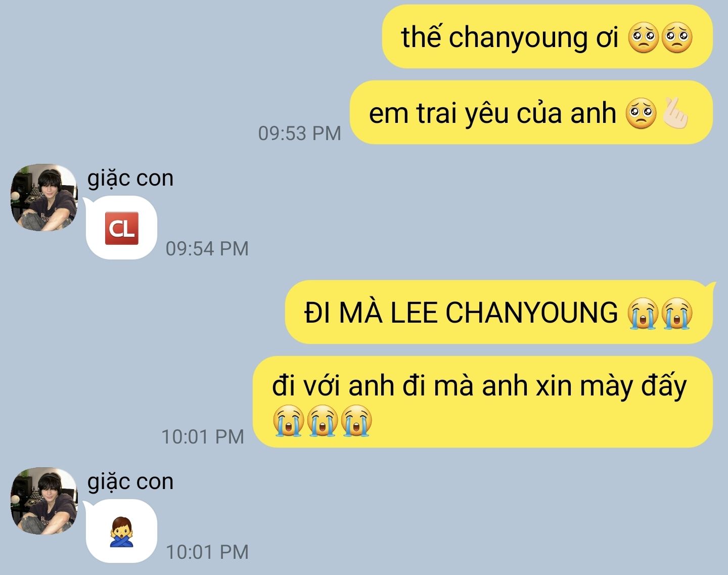Tap the 09:53 PM timestamp
This screenshot has width=728, height=575.
click(300, 133)
